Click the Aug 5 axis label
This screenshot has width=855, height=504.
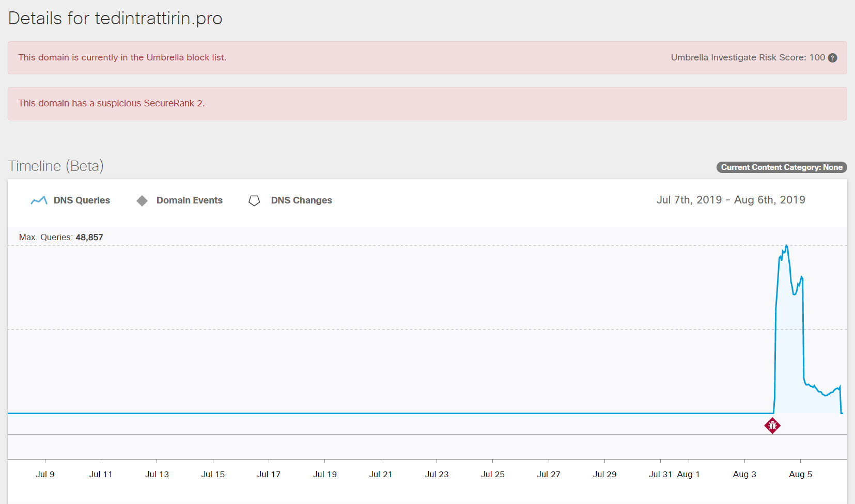click(800, 474)
